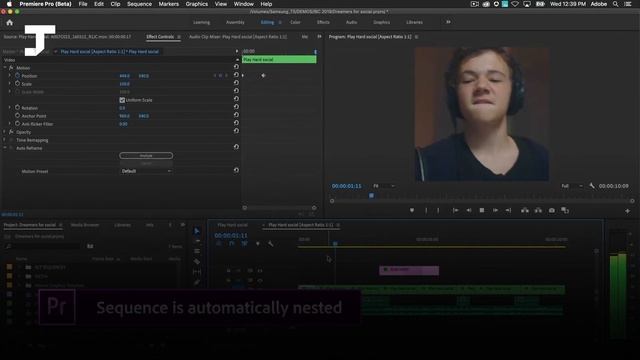The image size is (640, 360).
Task: Stop playback in Program monitor
Action: [x=482, y=210]
